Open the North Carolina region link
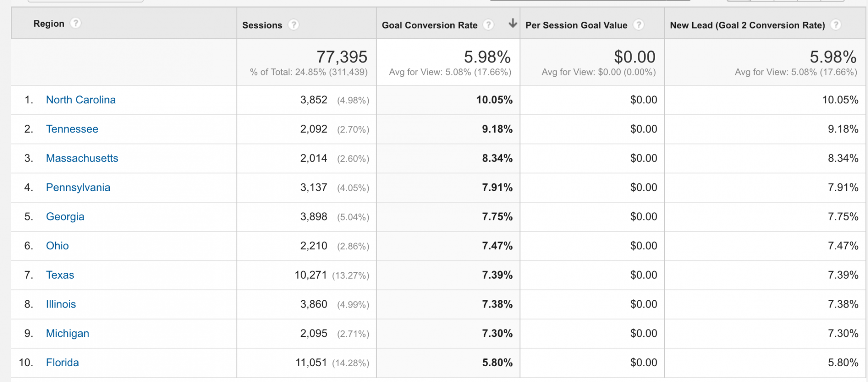The height and width of the screenshot is (382, 868). pyautogui.click(x=81, y=100)
